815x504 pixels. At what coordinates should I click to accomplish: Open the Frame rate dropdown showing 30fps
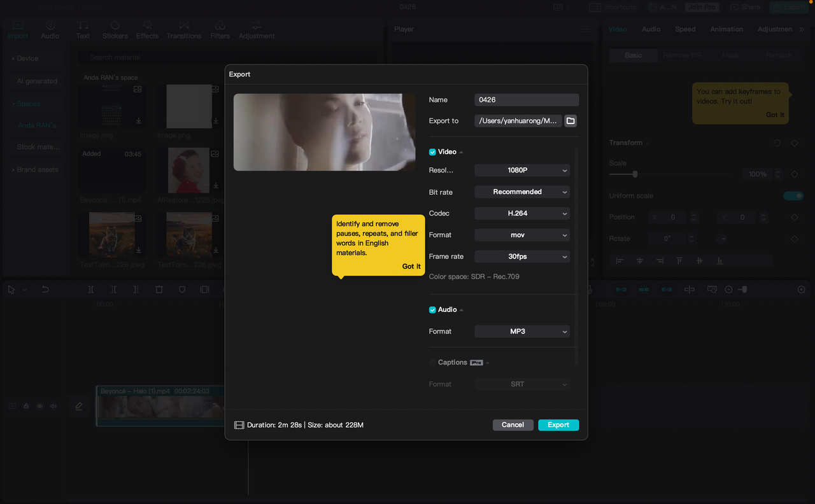pyautogui.click(x=521, y=256)
